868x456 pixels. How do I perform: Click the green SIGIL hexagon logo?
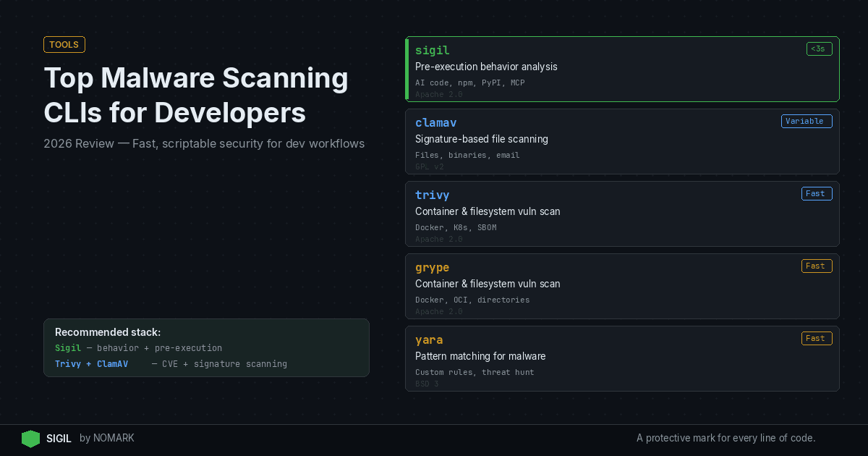(30, 438)
